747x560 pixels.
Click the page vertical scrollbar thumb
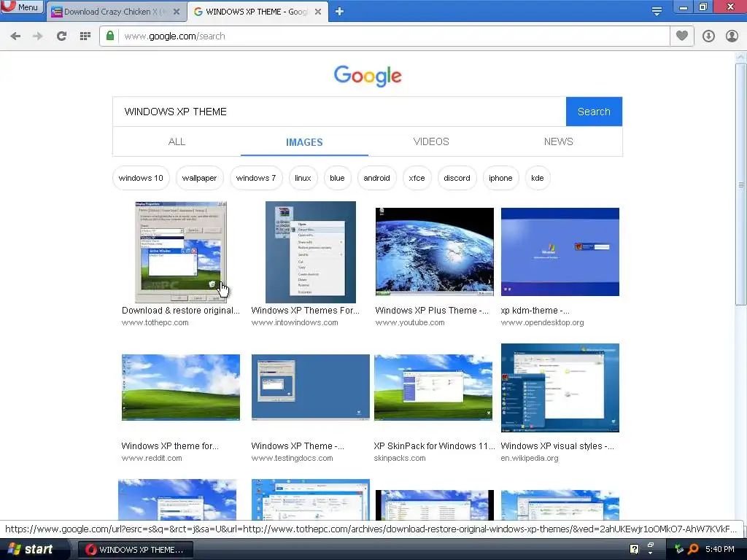click(741, 184)
